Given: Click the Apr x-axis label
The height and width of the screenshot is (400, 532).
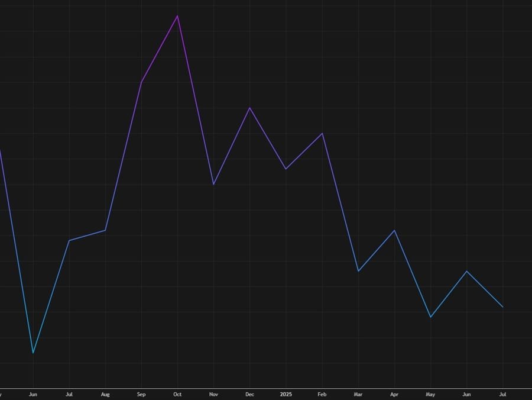Looking at the screenshot, I should pos(394,394).
